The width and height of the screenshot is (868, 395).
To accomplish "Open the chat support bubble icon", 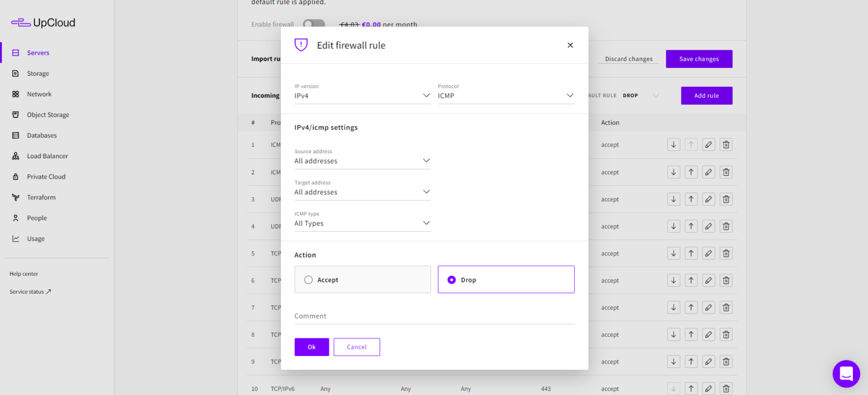I will [846, 374].
